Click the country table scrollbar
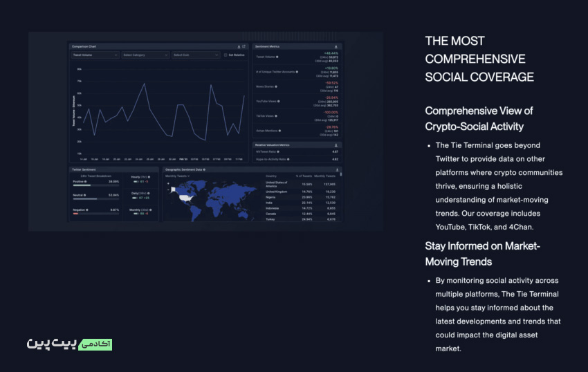The height and width of the screenshot is (372, 588). (341, 175)
